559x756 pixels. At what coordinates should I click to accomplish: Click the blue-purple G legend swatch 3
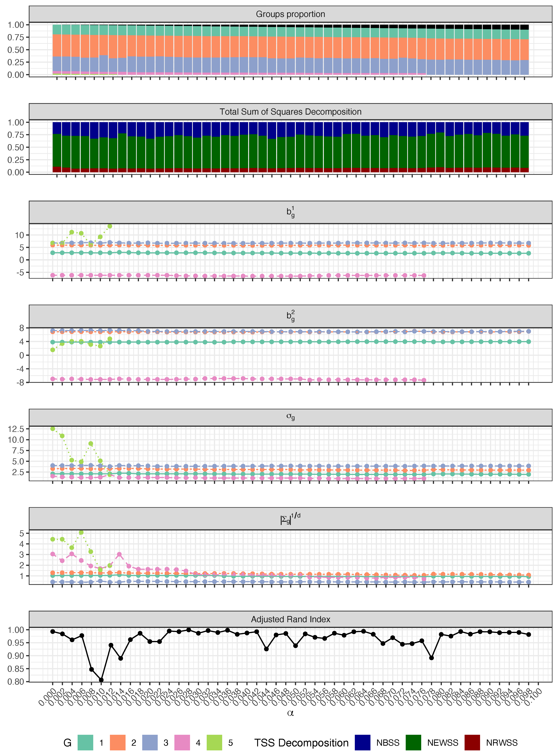(150, 742)
